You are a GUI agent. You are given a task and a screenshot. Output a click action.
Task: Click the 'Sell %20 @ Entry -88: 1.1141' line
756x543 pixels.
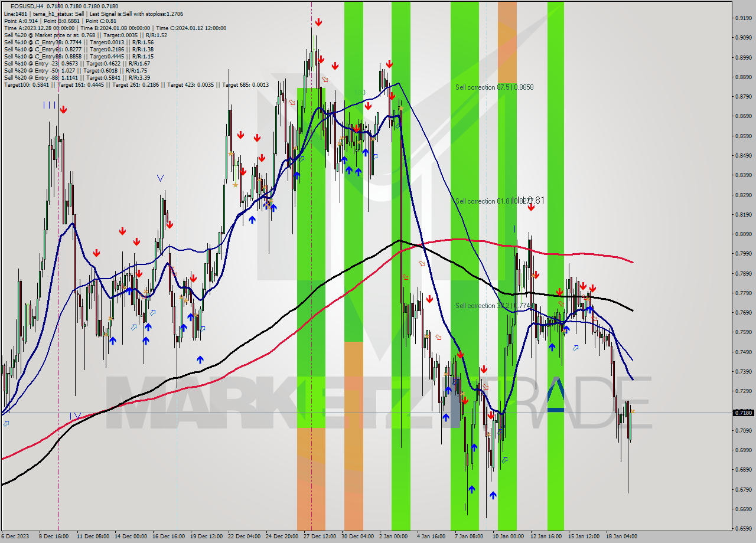(41, 77)
